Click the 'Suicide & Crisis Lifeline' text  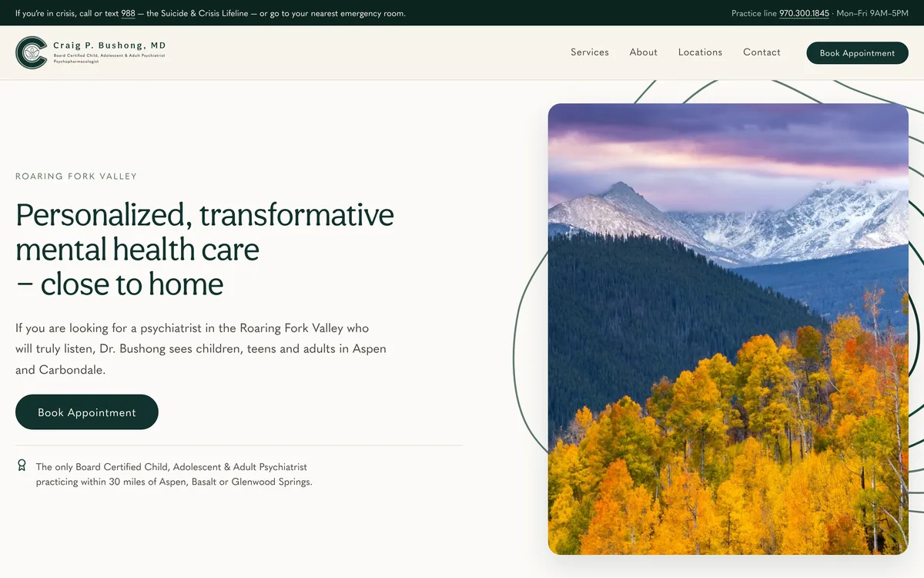(204, 13)
